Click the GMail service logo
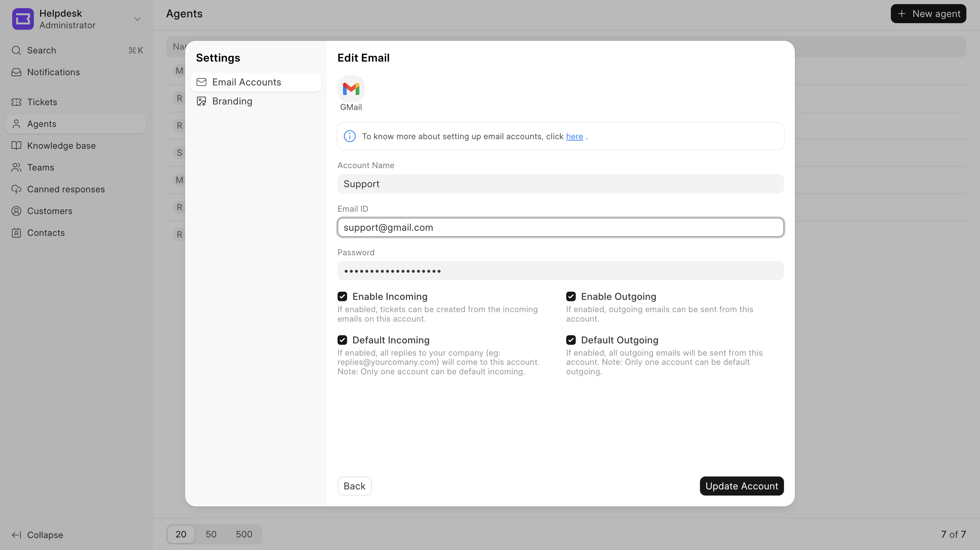Viewport: 980px width, 550px height. (x=351, y=89)
